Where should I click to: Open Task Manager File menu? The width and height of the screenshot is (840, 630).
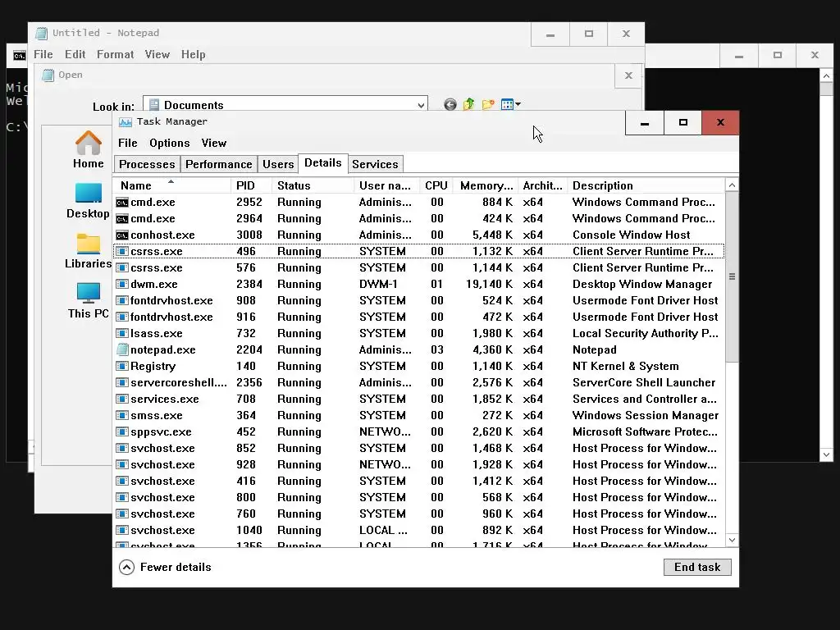point(127,143)
